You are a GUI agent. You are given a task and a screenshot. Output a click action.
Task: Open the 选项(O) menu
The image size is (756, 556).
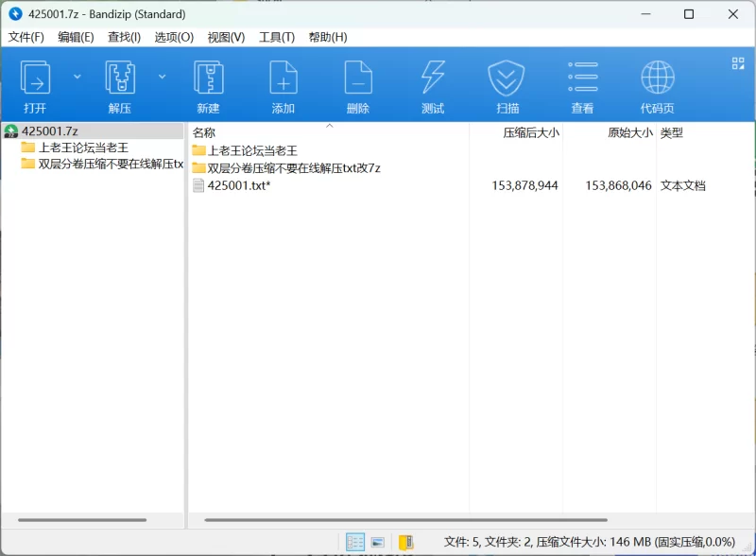(x=174, y=37)
